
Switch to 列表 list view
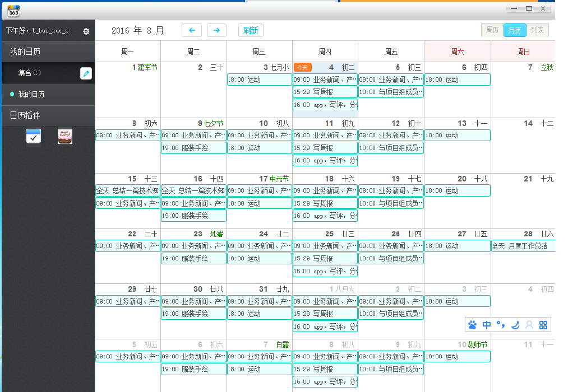tap(537, 30)
